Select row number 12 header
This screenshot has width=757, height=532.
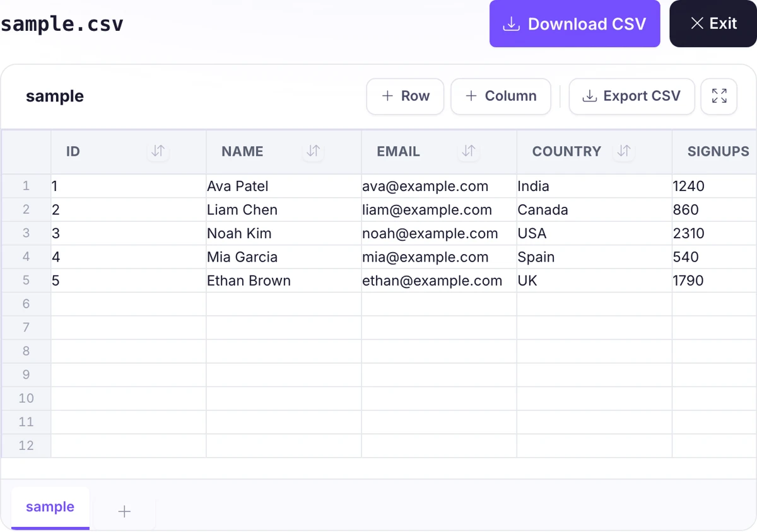point(26,446)
